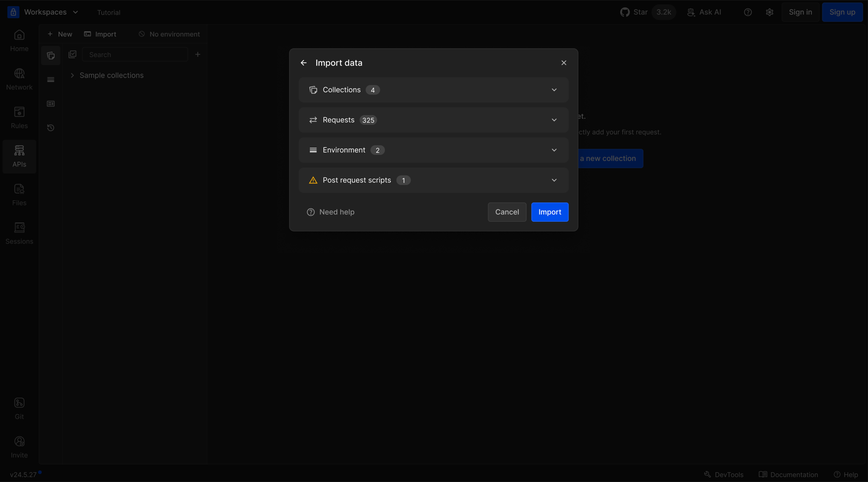Open Git in the sidebar
This screenshot has width=868, height=482.
click(19, 409)
